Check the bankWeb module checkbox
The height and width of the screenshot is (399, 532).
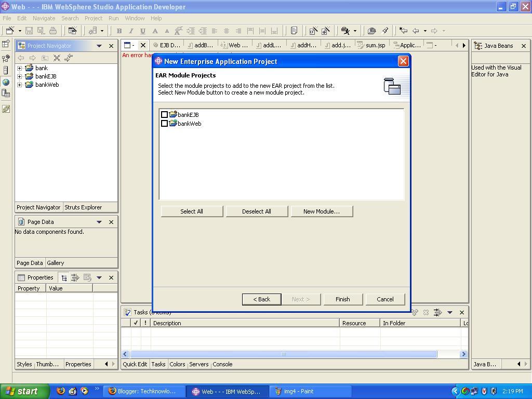164,124
